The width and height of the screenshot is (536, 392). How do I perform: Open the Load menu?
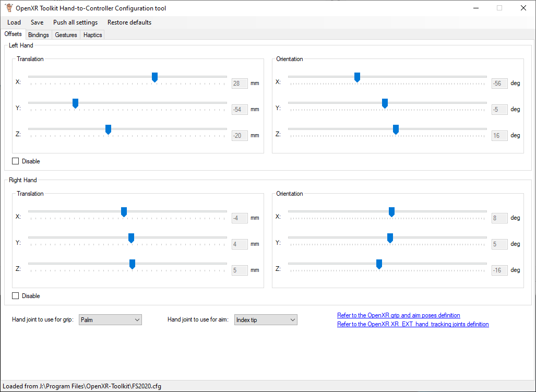[x=14, y=22]
